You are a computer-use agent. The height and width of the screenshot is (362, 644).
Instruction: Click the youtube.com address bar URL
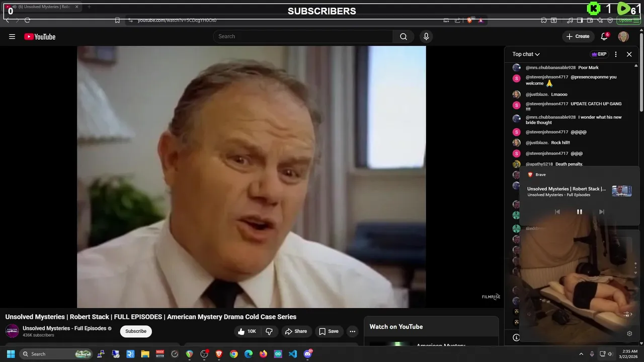pos(177,20)
